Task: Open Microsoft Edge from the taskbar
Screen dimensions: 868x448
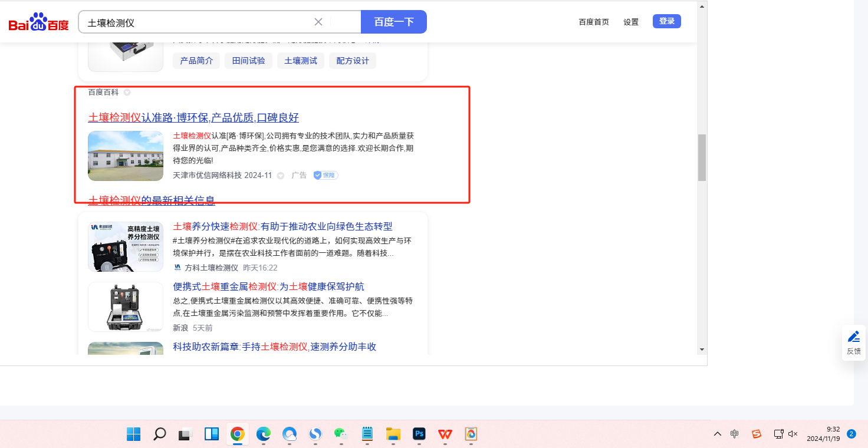Action: tap(263, 434)
